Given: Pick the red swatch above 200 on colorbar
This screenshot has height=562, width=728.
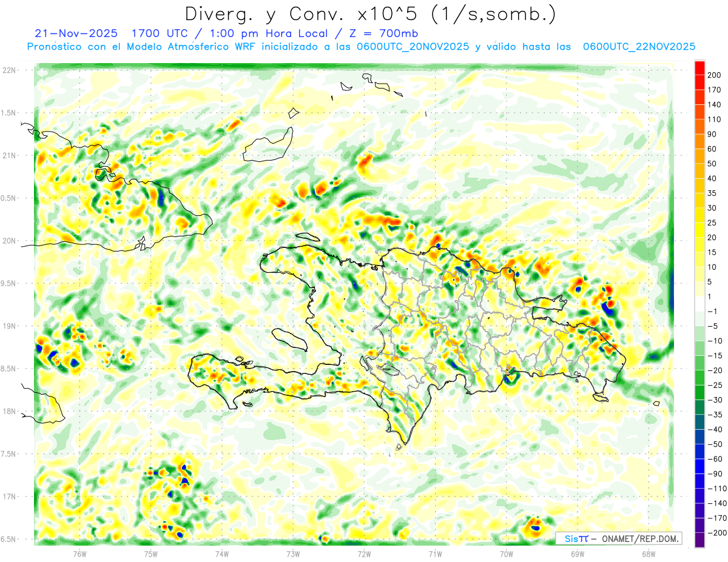Looking at the screenshot, I should coord(699,68).
